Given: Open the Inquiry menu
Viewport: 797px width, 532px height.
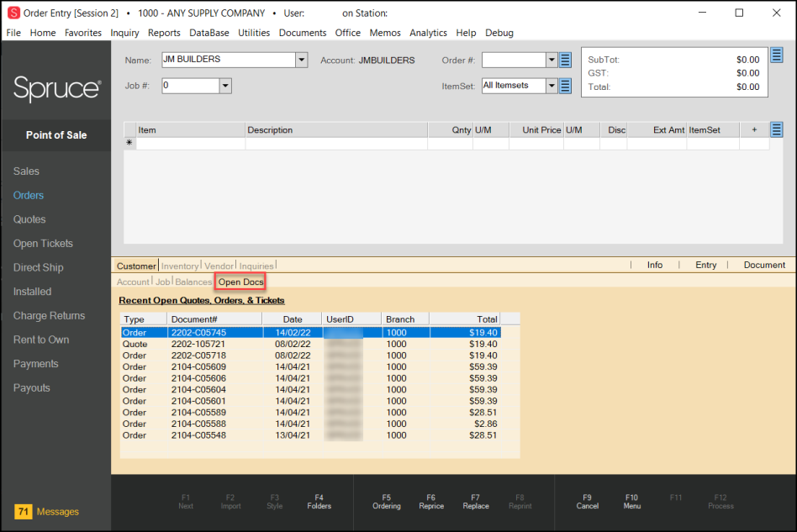Looking at the screenshot, I should point(124,33).
